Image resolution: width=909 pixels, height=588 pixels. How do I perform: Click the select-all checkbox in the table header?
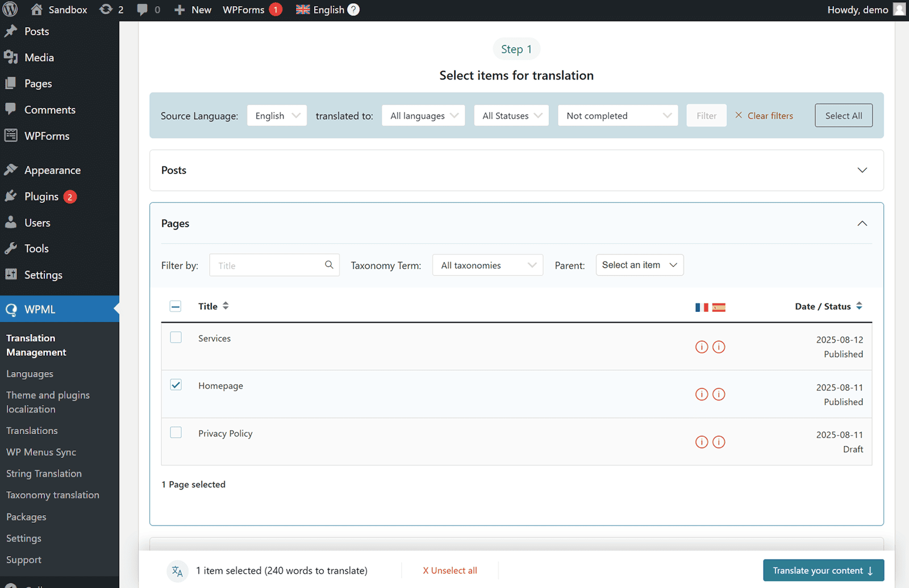[176, 306]
